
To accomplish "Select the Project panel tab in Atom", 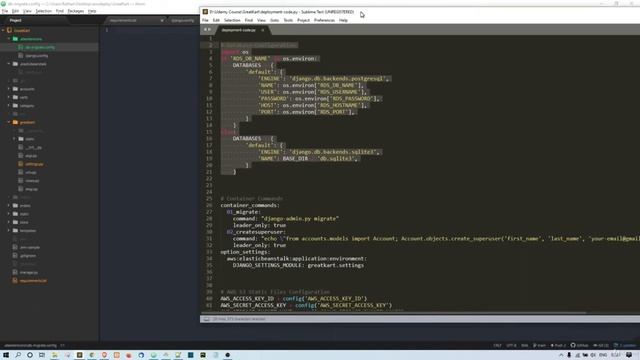I will pos(16,20).
